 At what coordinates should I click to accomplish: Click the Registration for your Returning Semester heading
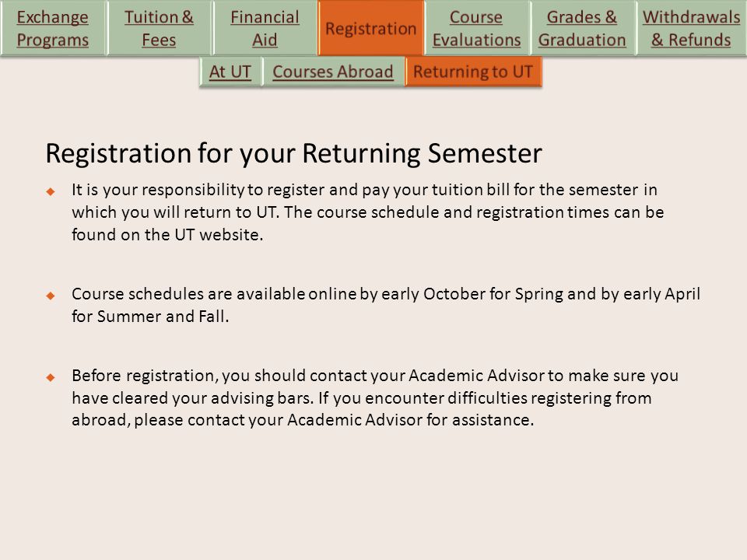point(294,154)
